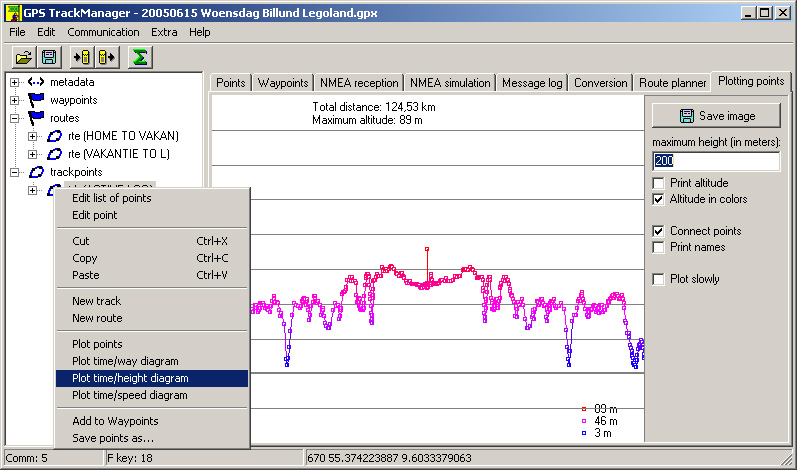Expand the metadata tree node
The width and height of the screenshot is (797, 470).
pos(14,82)
